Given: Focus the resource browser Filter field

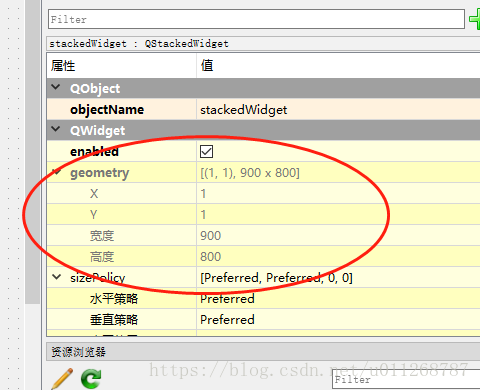Looking at the screenshot, I should click(x=406, y=379).
